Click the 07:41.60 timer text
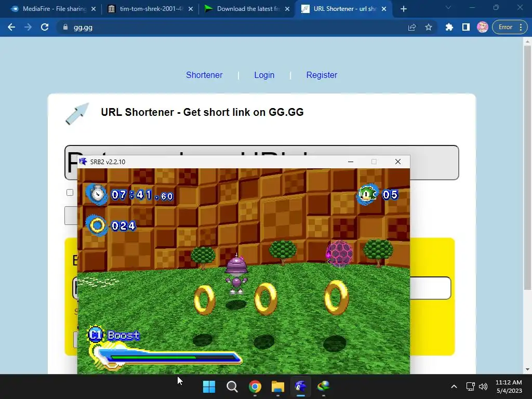Screen dimensions: 532x399 pos(142,195)
